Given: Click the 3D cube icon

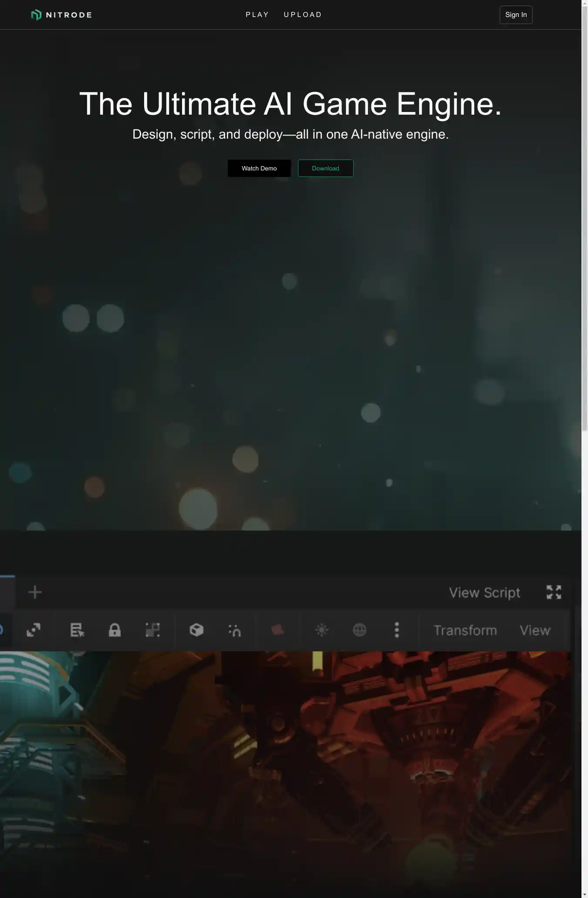Looking at the screenshot, I should [x=196, y=630].
